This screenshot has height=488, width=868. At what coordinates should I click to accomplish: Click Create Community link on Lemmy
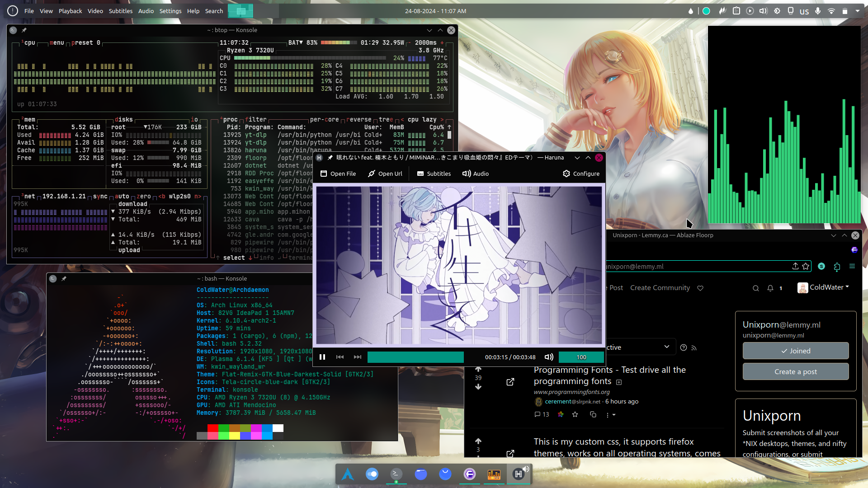(x=660, y=288)
